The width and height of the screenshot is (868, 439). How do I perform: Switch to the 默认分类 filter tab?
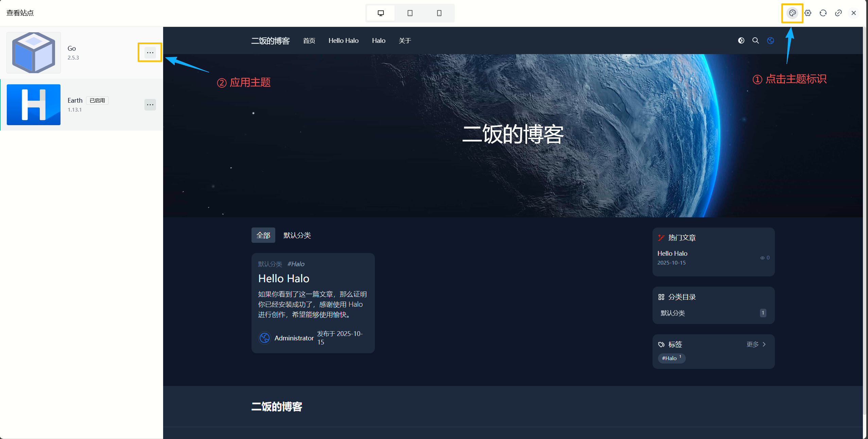coord(297,235)
